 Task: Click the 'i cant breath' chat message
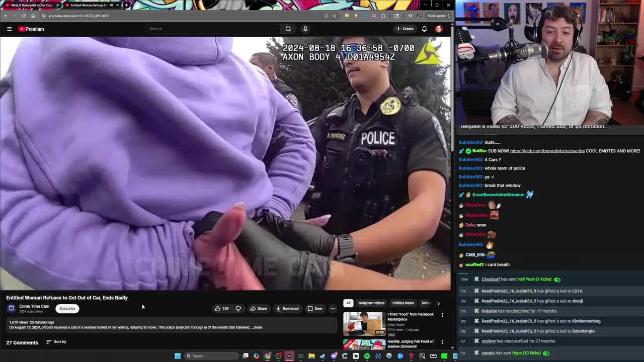(498, 264)
